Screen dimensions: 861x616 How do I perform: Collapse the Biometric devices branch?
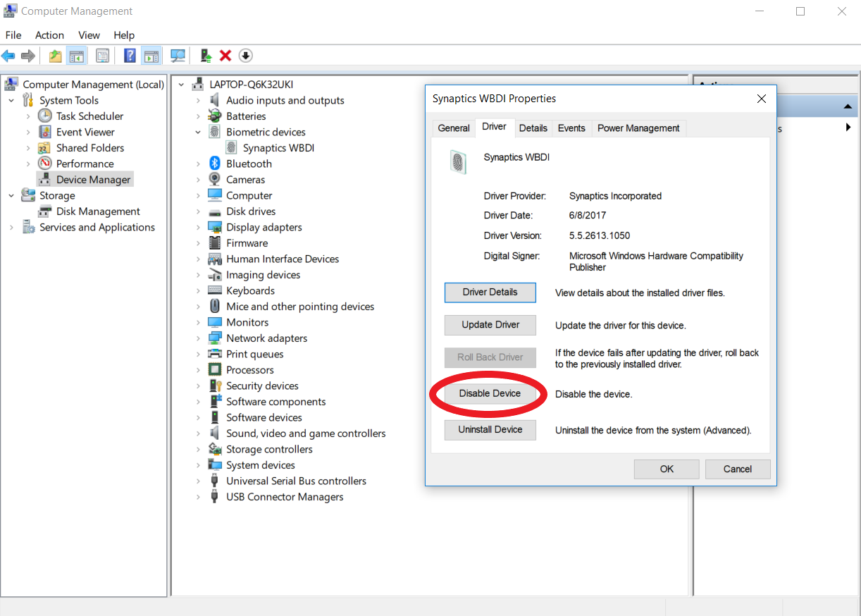[x=197, y=132]
